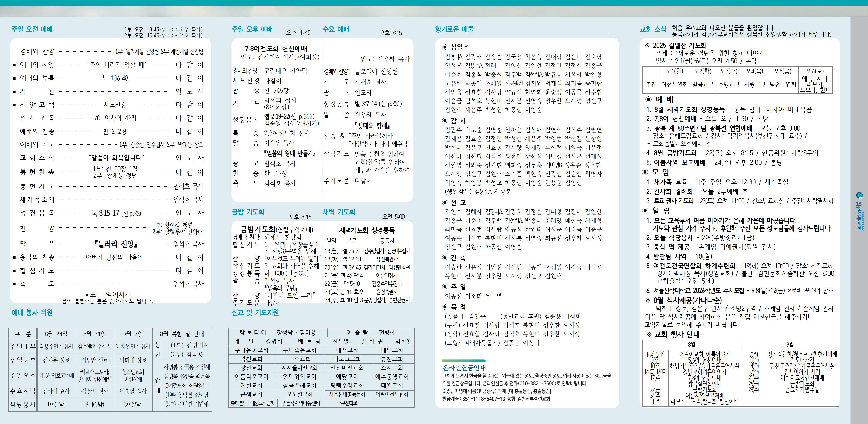Select '광복 제 80주년기념 광복절 연합예배' item
The image size is (868, 424).
[703, 128]
